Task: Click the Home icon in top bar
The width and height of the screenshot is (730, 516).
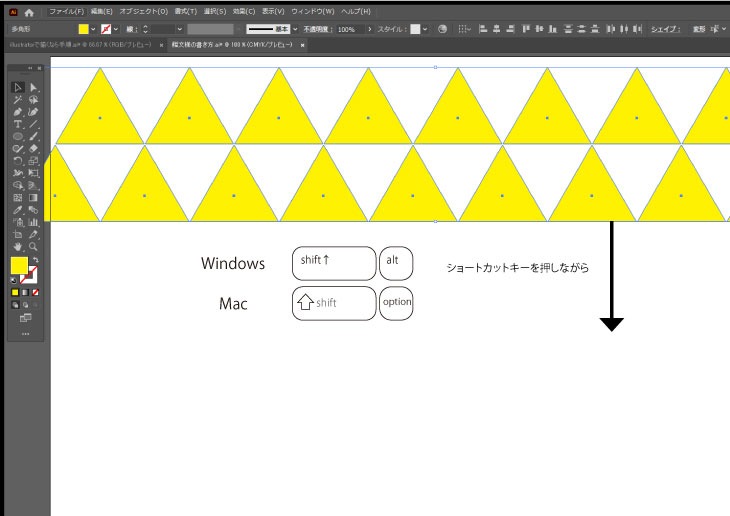Action: (x=29, y=12)
